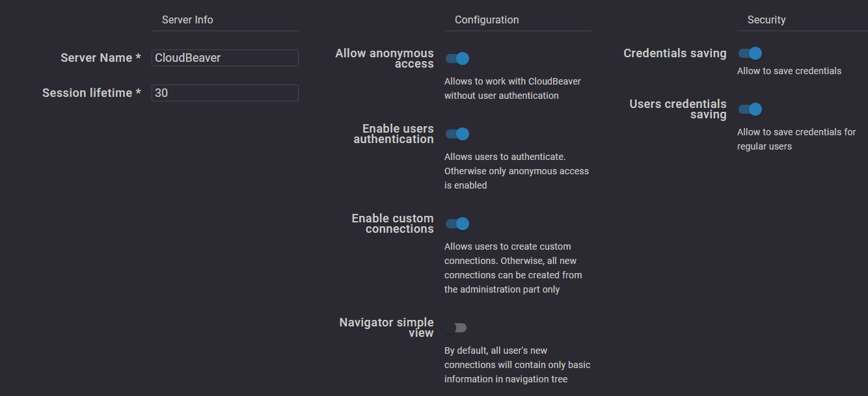This screenshot has width=868, height=396.
Task: Click the Users credentials saving label
Action: pos(678,109)
